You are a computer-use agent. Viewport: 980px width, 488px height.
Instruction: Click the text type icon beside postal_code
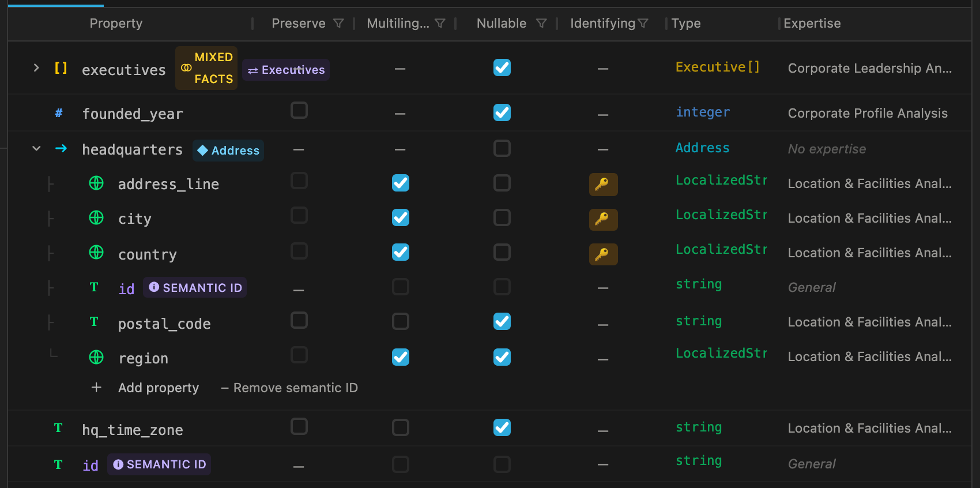94,322
